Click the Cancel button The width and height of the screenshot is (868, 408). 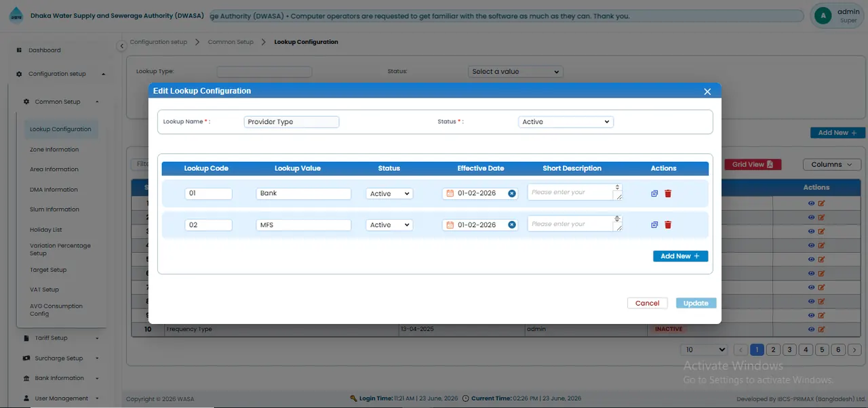tap(647, 303)
